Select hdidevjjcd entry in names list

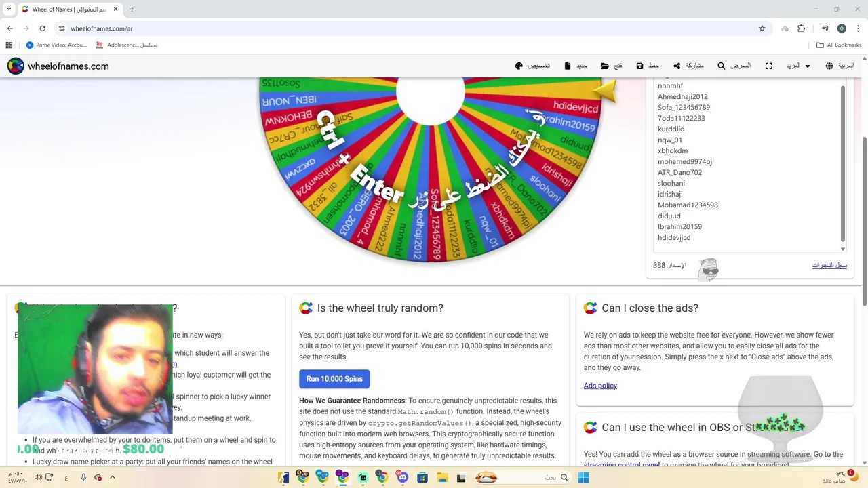[x=674, y=237]
